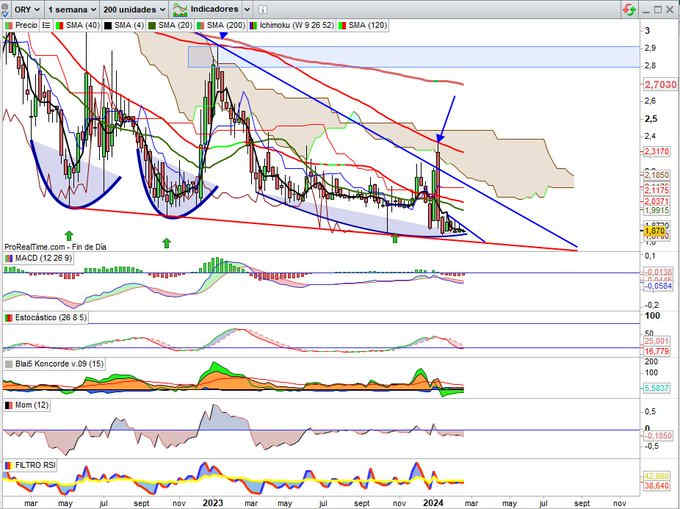Click the 2,5 price axis tick
The height and width of the screenshot is (509, 680).
[x=651, y=119]
